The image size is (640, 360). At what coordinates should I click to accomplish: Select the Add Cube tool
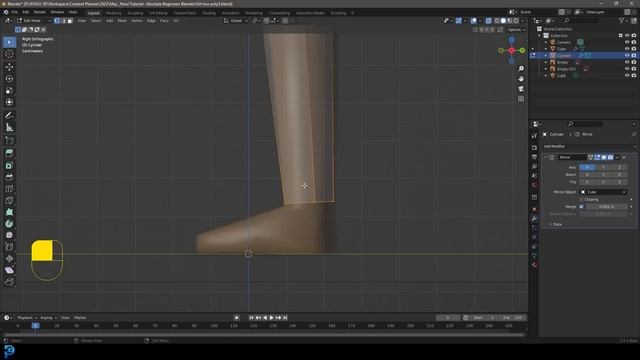coord(9,141)
